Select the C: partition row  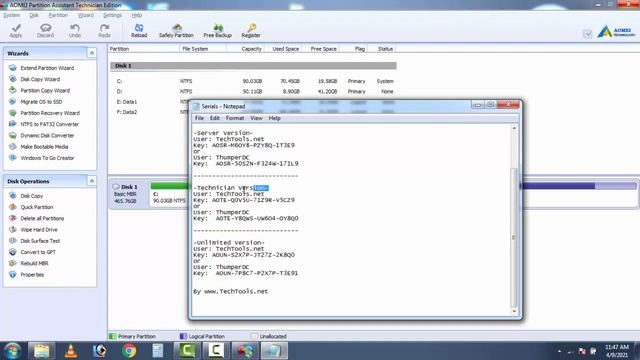click(x=253, y=81)
